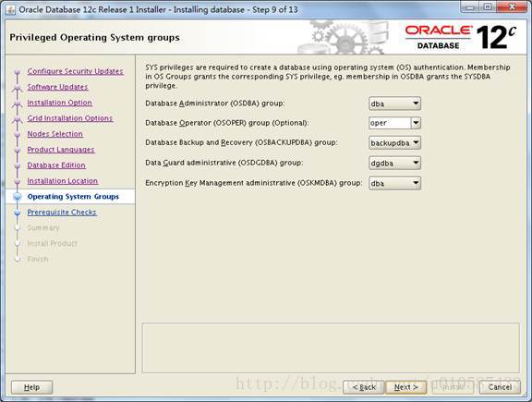Go back with the Back button
The image size is (532, 402).
point(364,387)
